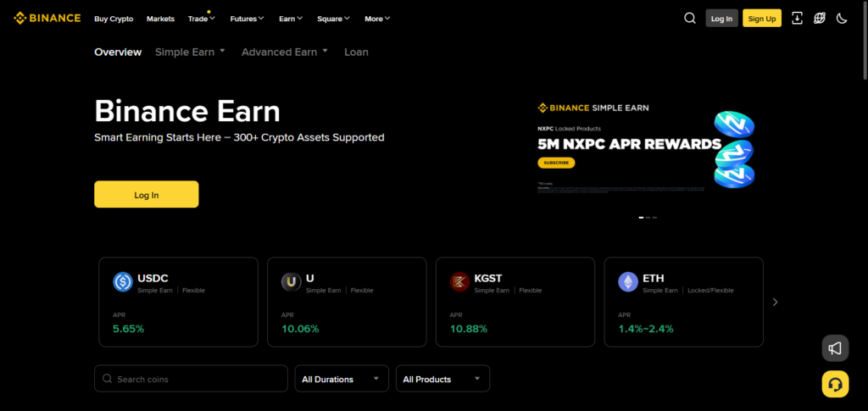Click the KGST coin icon
The height and width of the screenshot is (411, 868).
click(459, 282)
